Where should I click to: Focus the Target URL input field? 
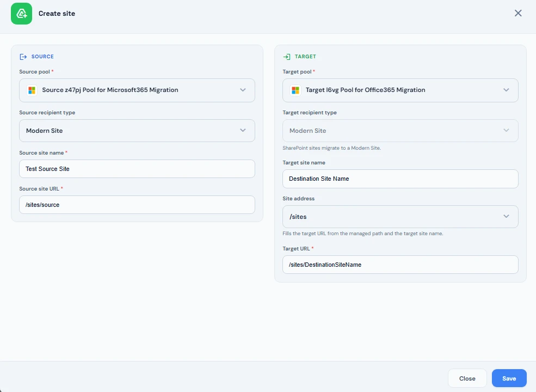[401, 265]
